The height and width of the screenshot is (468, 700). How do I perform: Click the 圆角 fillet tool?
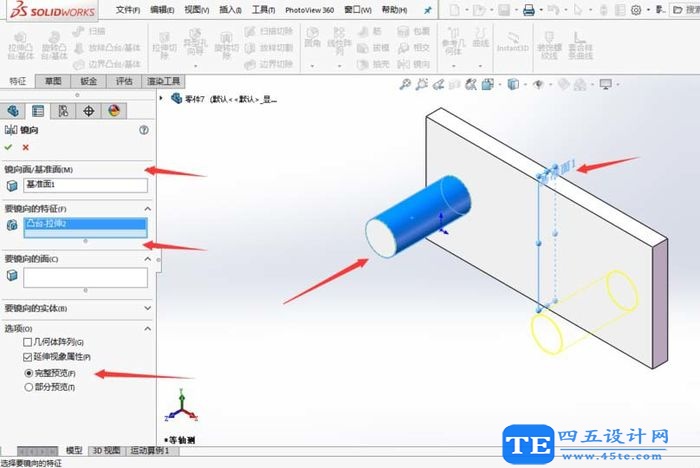tap(312, 38)
